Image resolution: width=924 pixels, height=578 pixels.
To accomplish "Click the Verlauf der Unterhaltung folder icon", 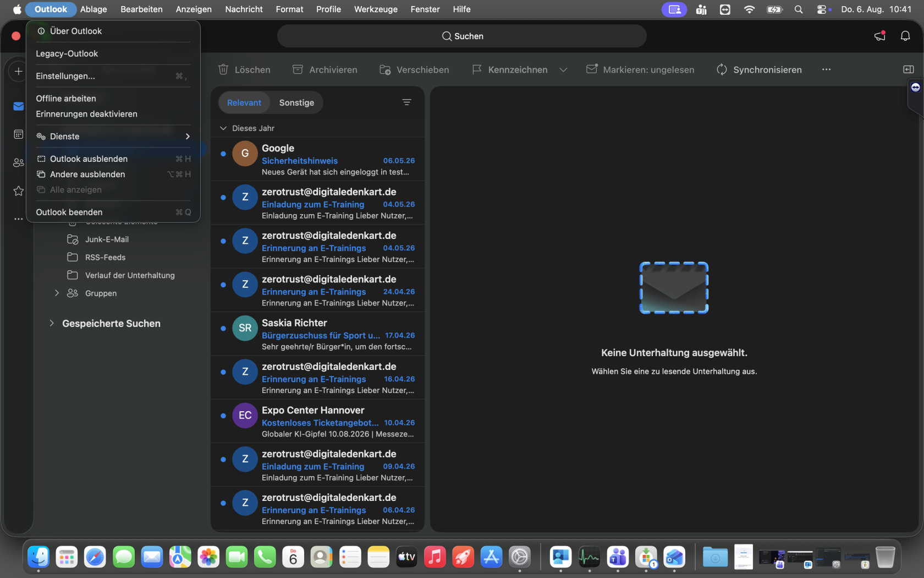I will [x=73, y=275].
